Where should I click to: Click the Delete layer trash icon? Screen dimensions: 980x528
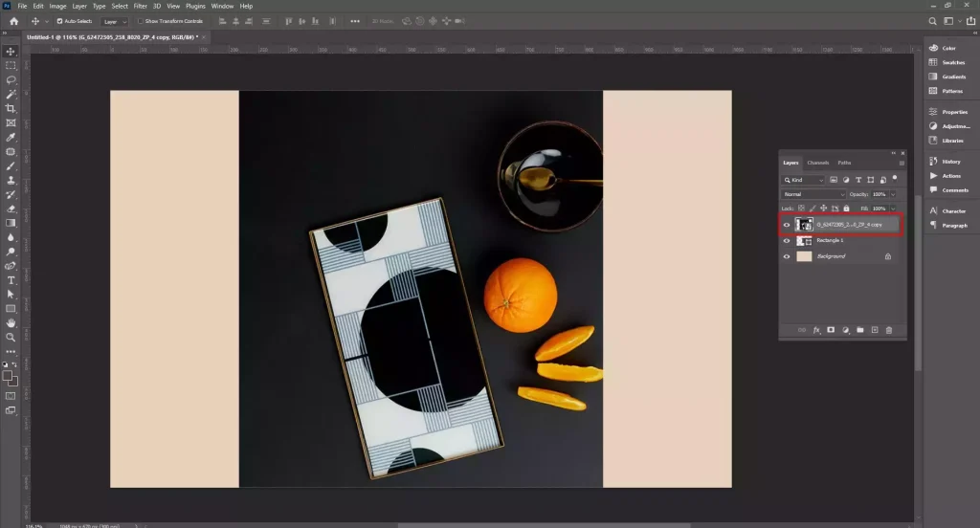point(889,330)
